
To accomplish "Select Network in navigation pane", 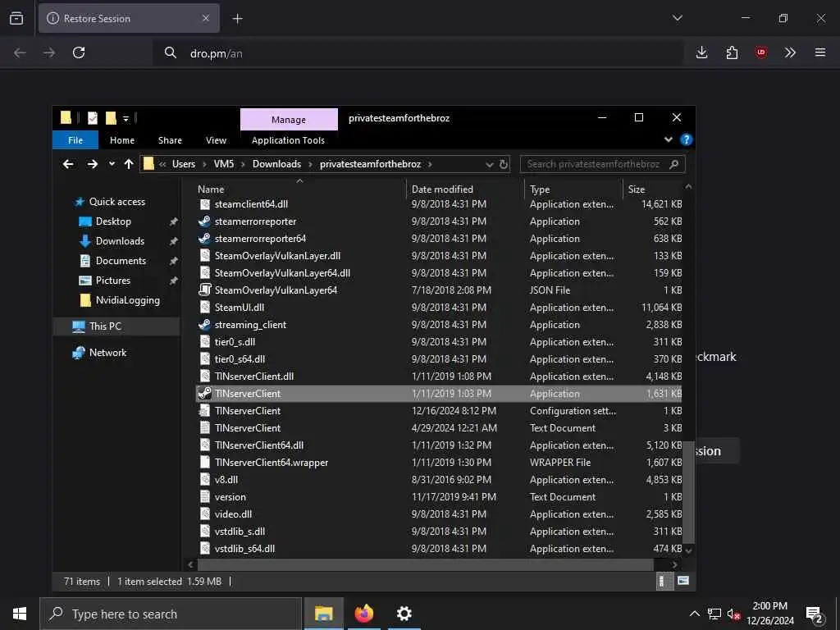I will coord(107,353).
